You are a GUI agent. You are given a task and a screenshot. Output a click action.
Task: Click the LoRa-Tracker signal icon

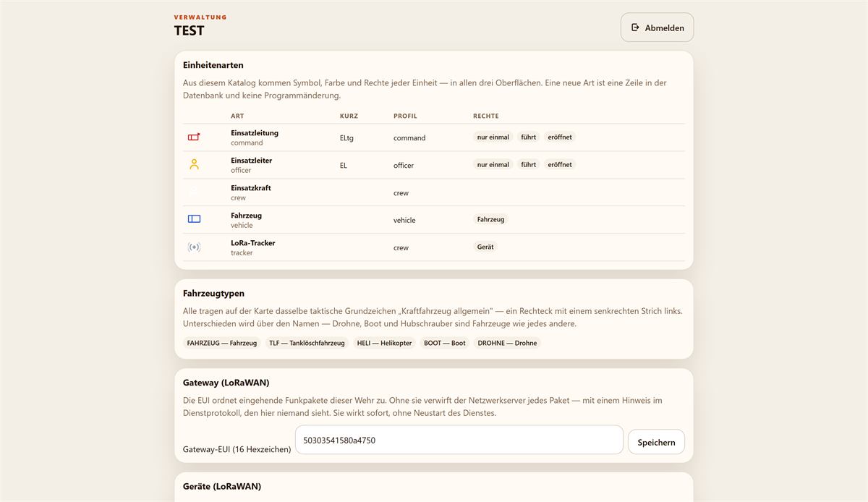coord(194,247)
